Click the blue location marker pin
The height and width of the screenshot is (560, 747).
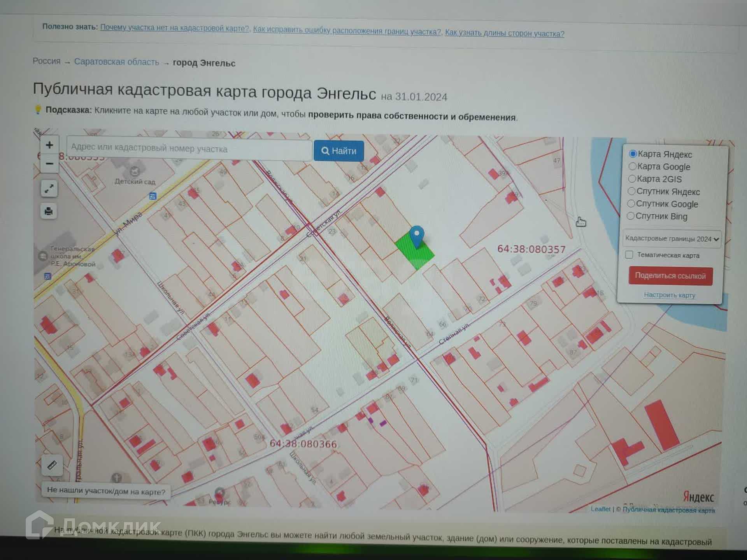(x=417, y=236)
